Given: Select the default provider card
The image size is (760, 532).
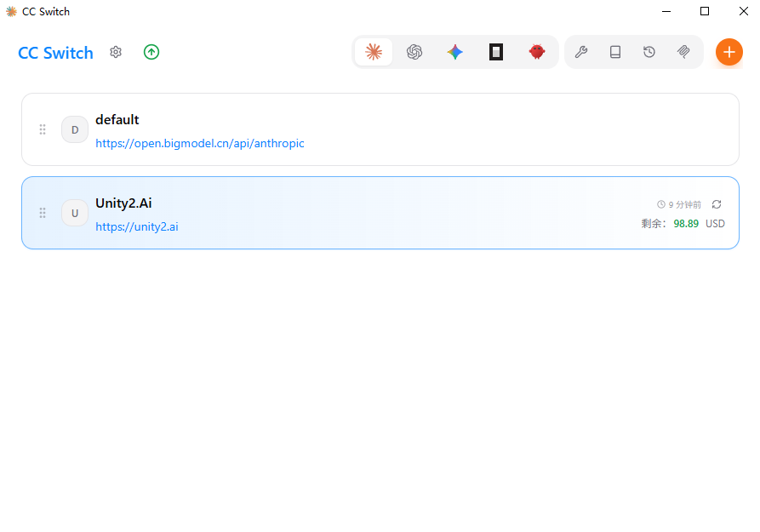Looking at the screenshot, I should (x=426, y=129).
